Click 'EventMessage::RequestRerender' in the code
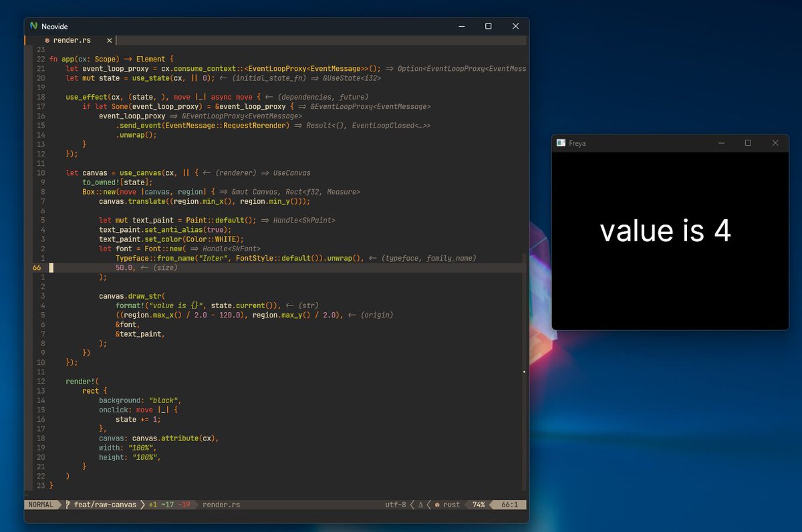802x532 pixels. [x=226, y=125]
